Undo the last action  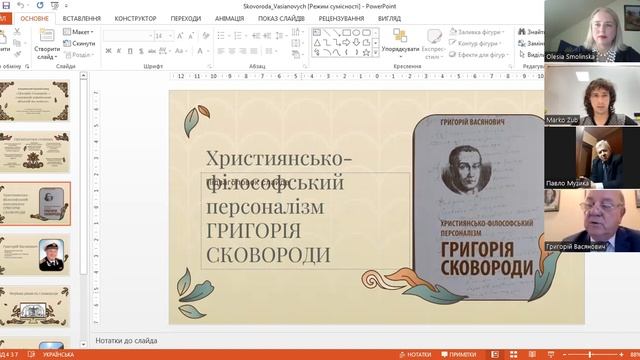(x=20, y=5)
